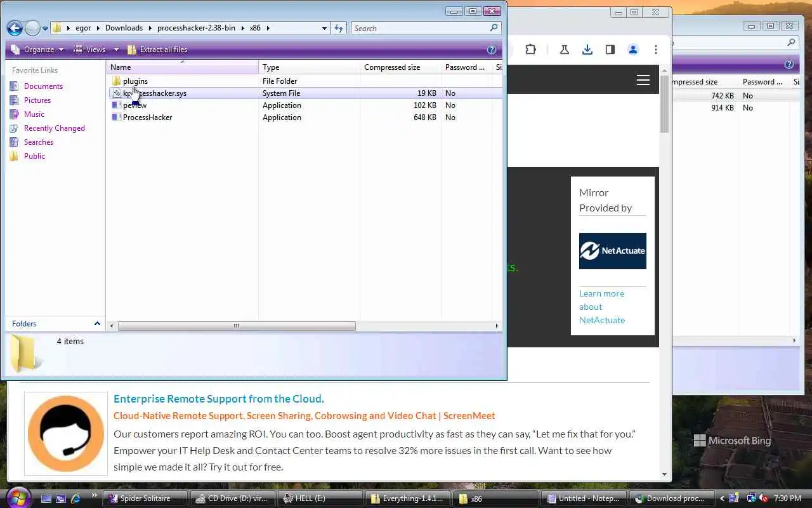Sort by 'Password ...' column in x86 window

[x=466, y=67]
